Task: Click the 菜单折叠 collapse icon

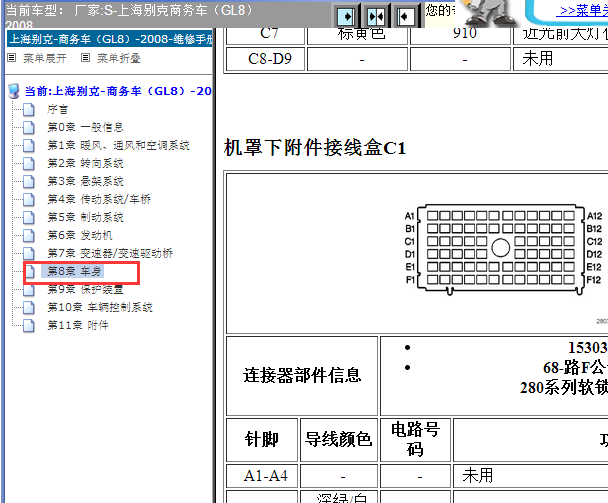Action: pyautogui.click(x=85, y=58)
